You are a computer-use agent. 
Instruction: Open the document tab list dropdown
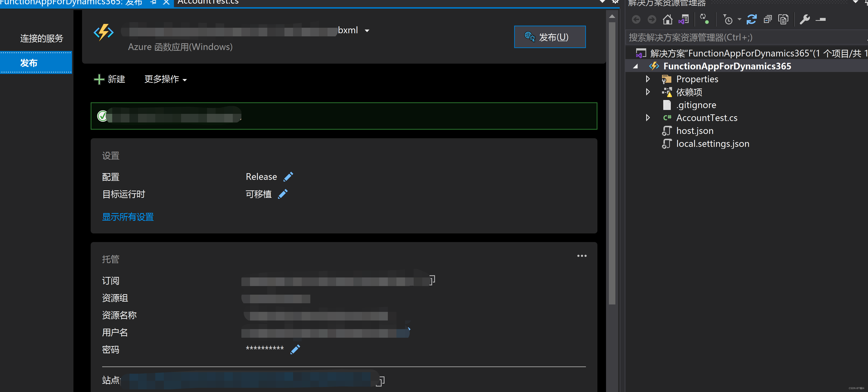pos(602,2)
